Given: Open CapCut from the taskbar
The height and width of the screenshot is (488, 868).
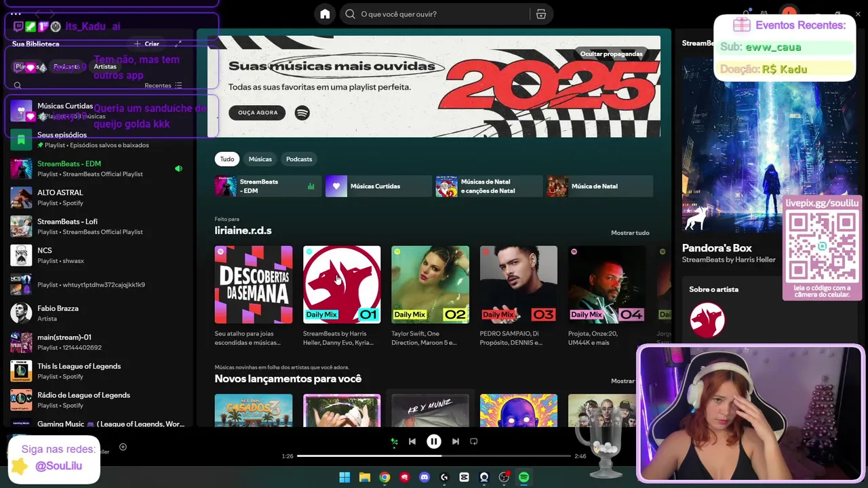Looking at the screenshot, I should click(x=464, y=477).
